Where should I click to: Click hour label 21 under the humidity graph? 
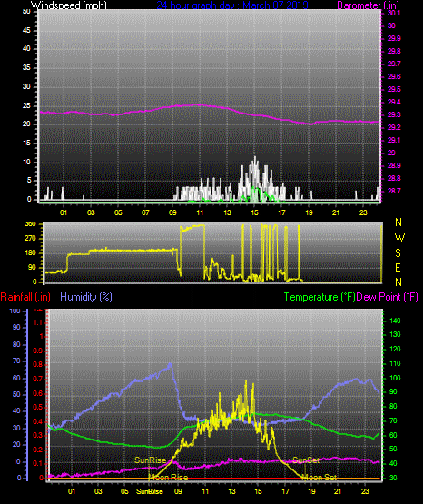[338, 491]
